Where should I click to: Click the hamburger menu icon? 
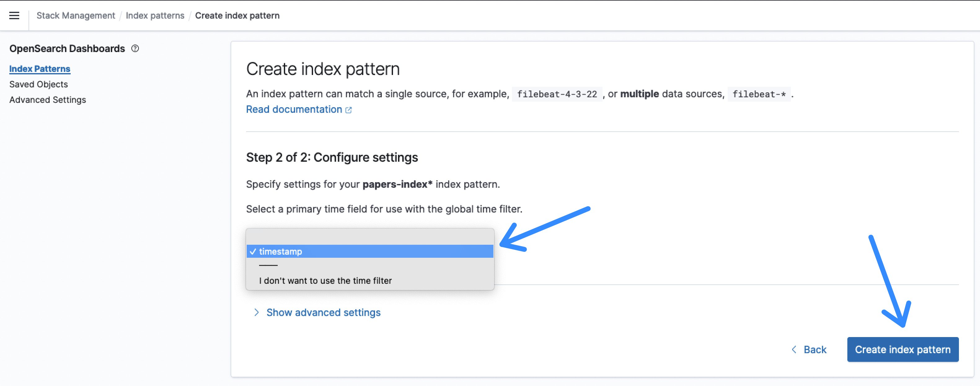tap(14, 15)
